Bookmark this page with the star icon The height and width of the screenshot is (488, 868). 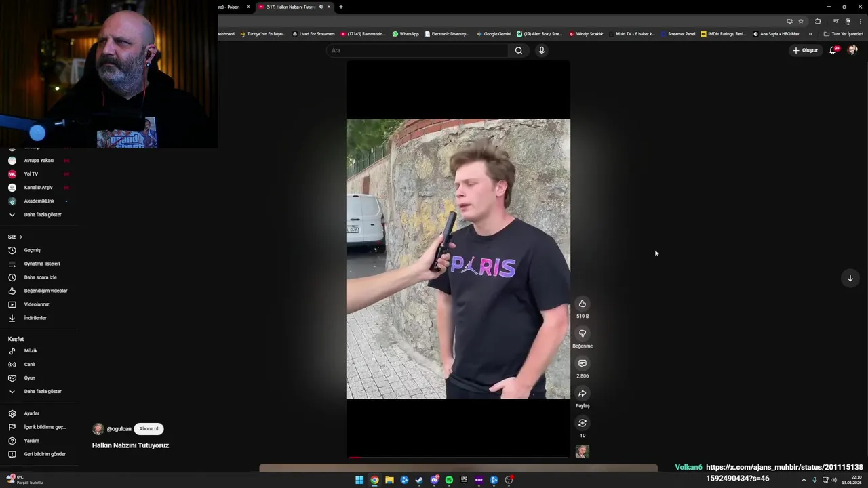point(800,21)
